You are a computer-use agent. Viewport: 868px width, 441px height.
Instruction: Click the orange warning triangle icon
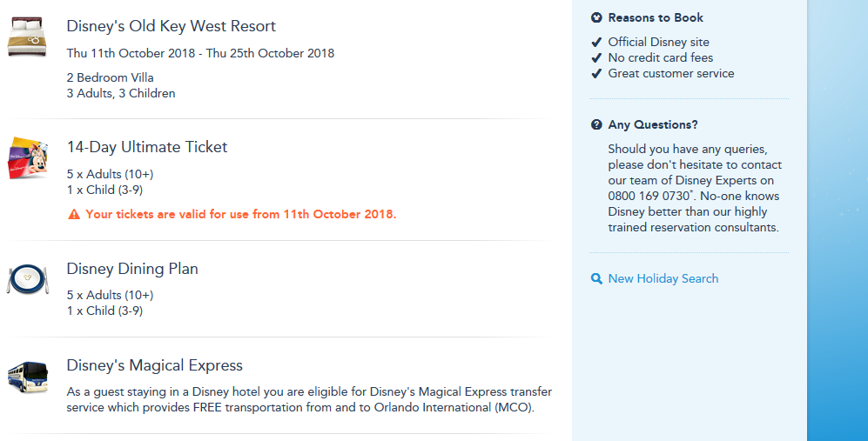coord(74,214)
